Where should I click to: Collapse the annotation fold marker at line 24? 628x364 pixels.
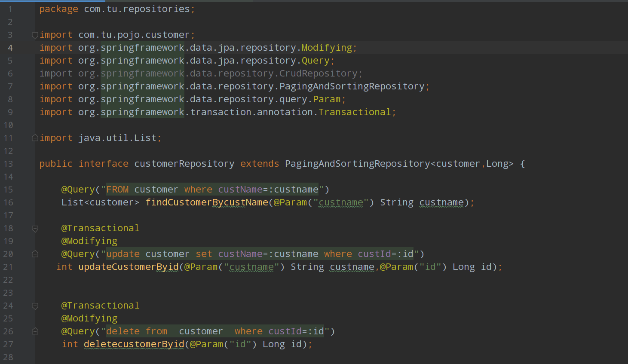tap(35, 306)
